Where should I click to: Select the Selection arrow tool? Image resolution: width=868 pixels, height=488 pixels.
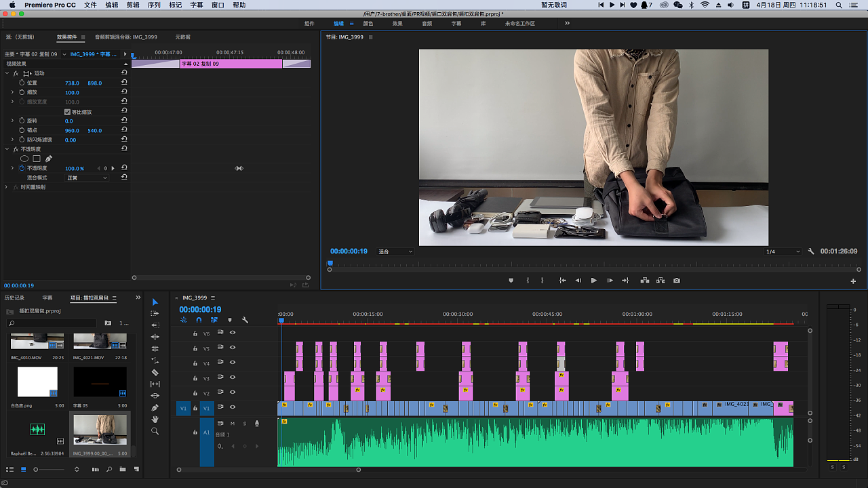tap(155, 302)
